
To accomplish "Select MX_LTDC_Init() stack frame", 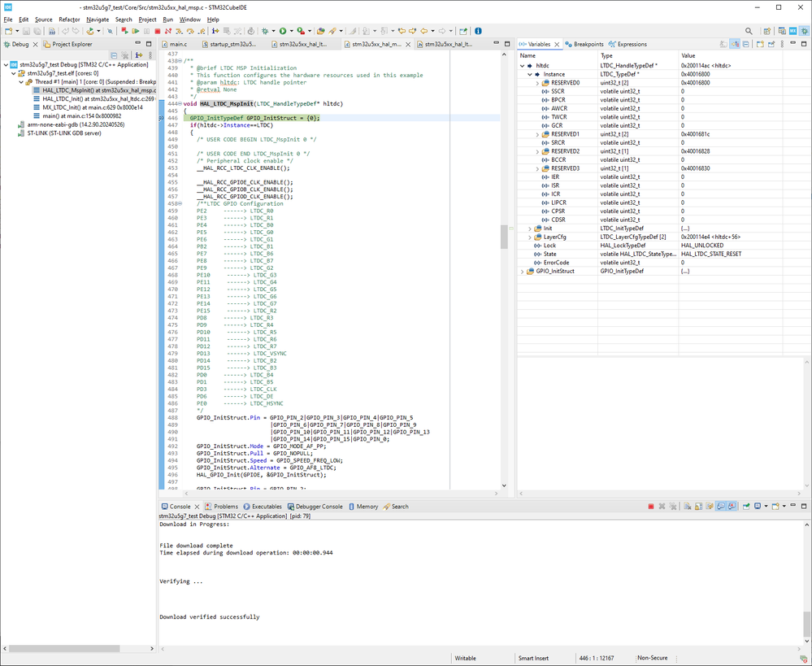I will click(x=80, y=107).
